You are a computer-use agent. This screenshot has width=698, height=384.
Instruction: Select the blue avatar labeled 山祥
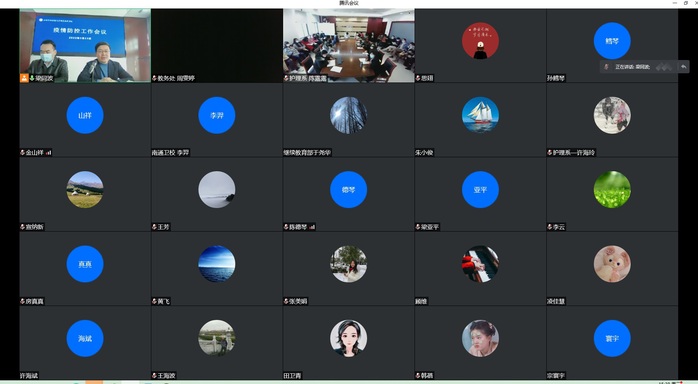point(85,115)
